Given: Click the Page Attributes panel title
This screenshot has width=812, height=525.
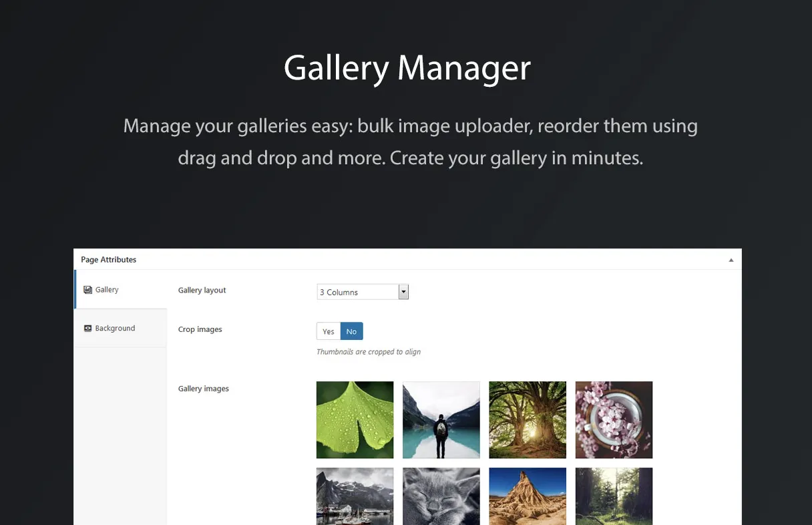Looking at the screenshot, I should (x=109, y=260).
